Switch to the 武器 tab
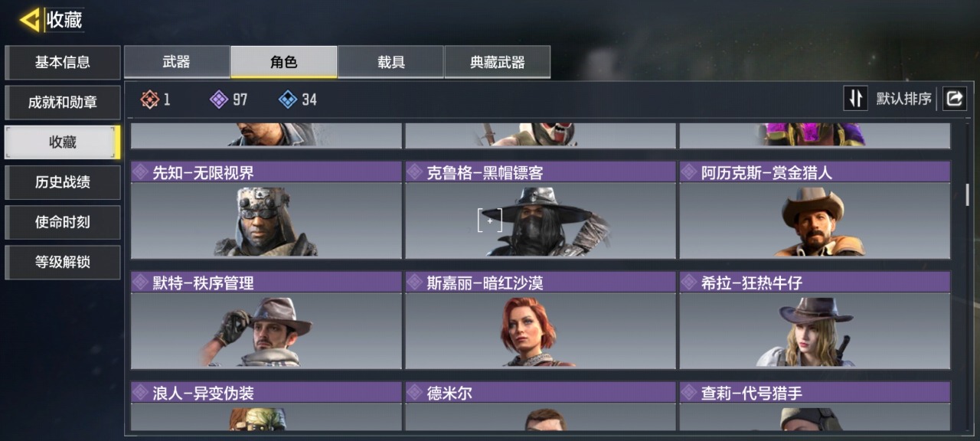The image size is (980, 441). pyautogui.click(x=177, y=62)
